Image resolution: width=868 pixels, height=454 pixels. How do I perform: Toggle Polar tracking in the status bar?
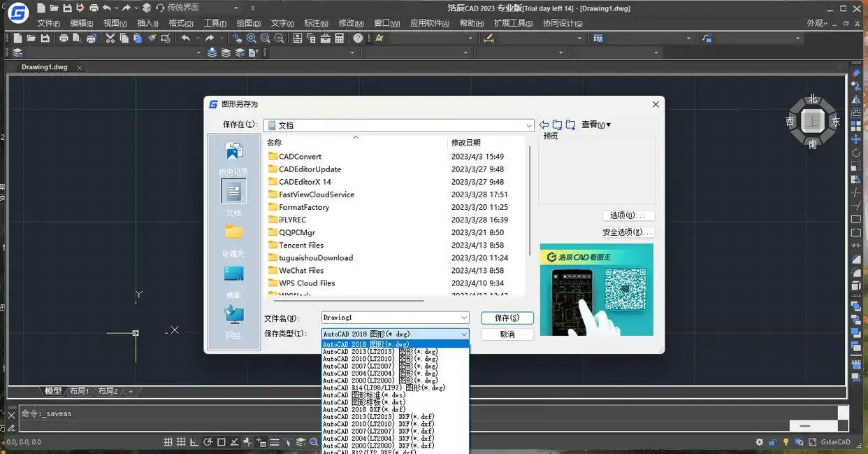click(208, 442)
